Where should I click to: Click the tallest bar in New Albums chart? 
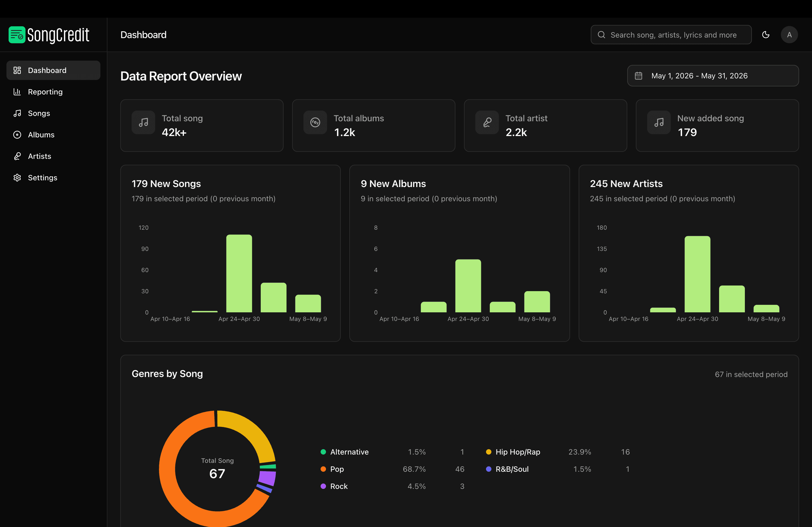point(468,286)
